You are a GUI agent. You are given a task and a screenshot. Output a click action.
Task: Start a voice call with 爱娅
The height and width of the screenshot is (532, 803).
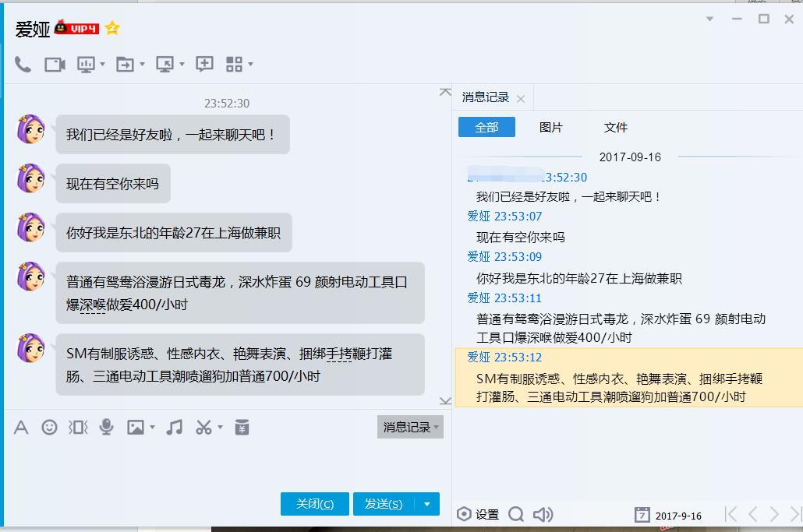(23, 65)
